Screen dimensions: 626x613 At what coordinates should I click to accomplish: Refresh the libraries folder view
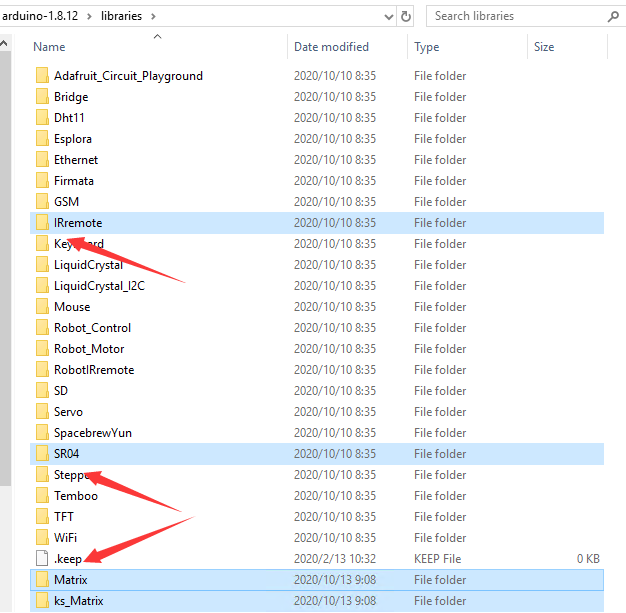coord(406,16)
